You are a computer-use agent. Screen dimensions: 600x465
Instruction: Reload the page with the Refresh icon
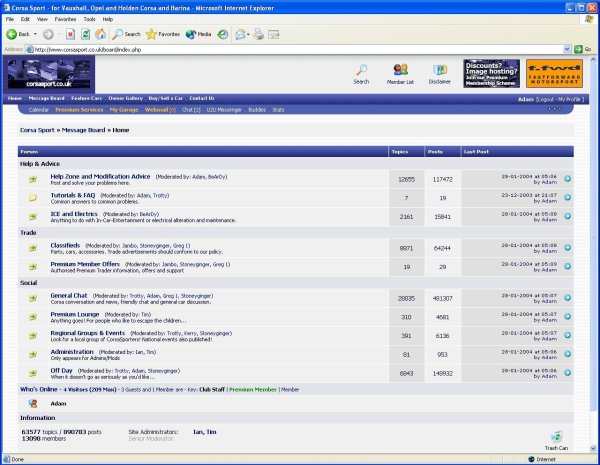pyautogui.click(x=85, y=34)
